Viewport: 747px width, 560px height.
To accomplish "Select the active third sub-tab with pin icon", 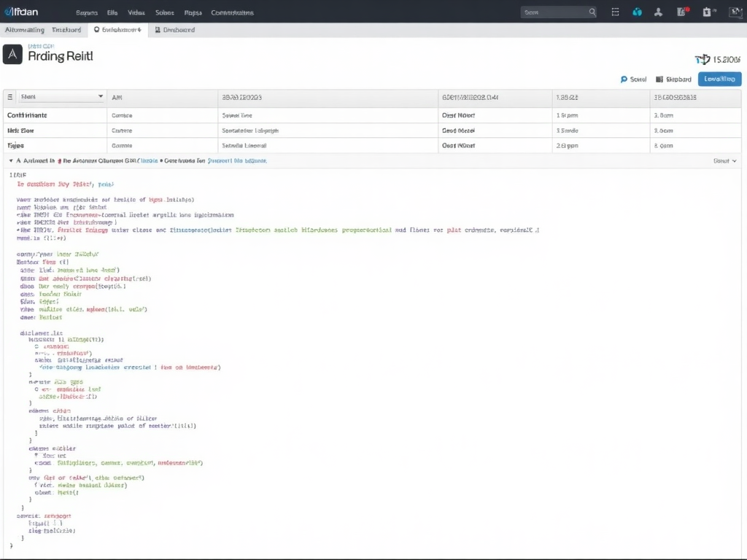I will coord(117,29).
